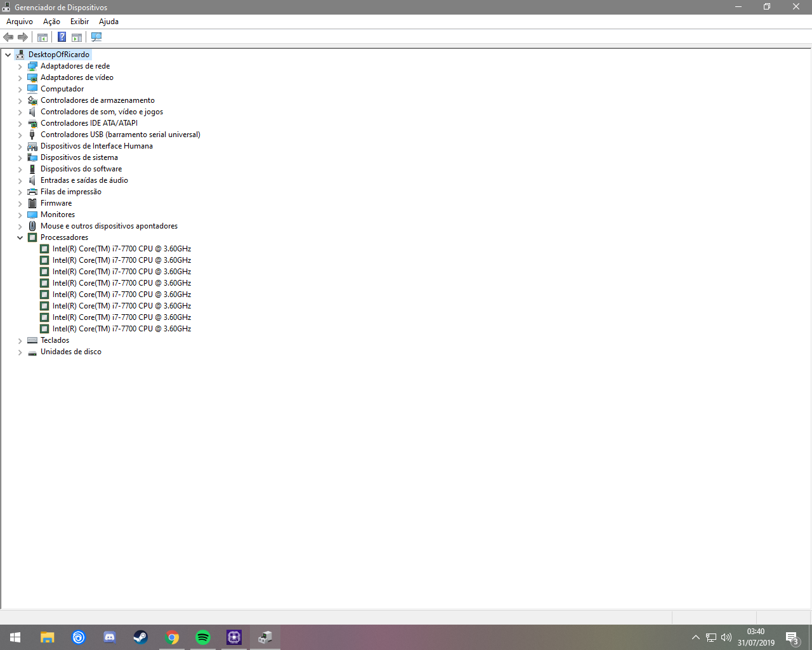
Task: Click the Adaptadores de rede network icon
Action: (x=32, y=66)
